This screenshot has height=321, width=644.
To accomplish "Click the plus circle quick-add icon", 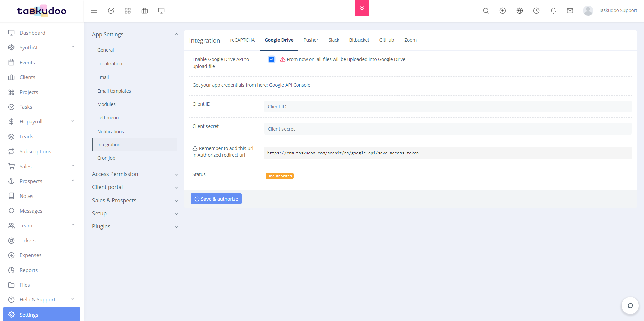I will pos(503,11).
